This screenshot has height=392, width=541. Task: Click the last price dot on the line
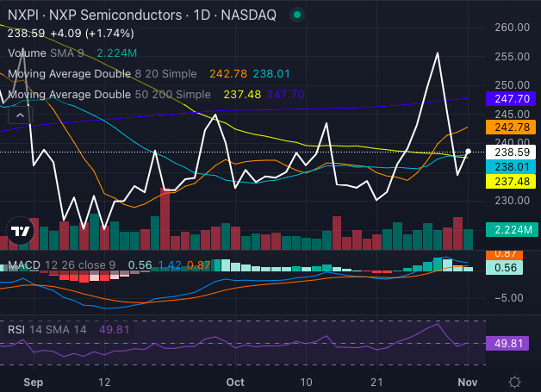468,152
